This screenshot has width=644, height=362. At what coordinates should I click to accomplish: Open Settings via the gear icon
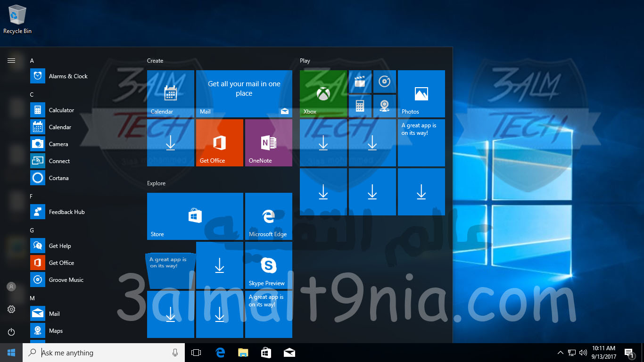[11, 309]
